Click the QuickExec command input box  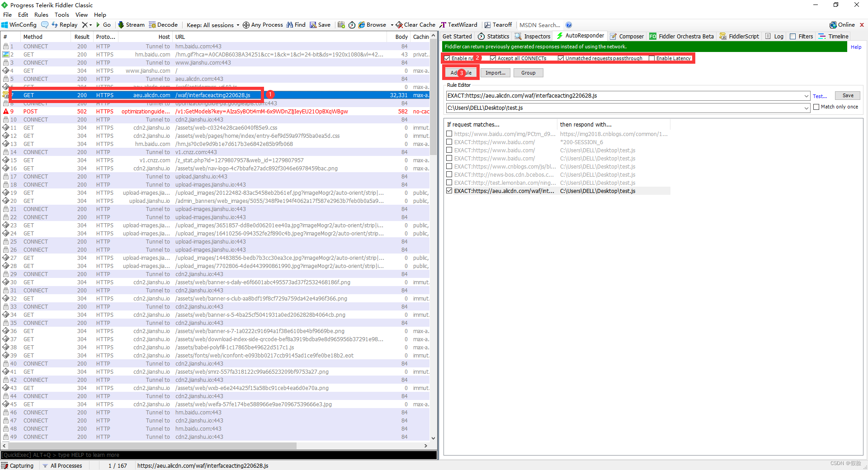coord(219,455)
